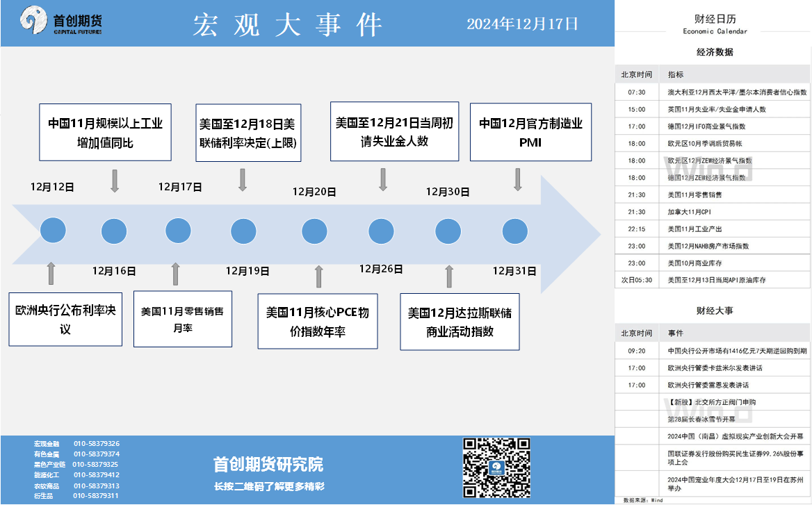The image size is (812, 505).
Task: Click the 事件 column header
Action: click(x=675, y=333)
